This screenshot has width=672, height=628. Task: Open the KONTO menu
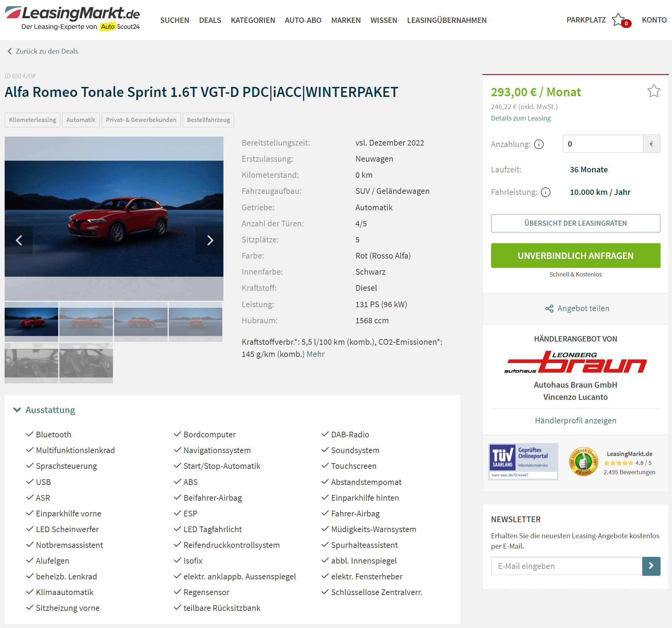coord(654,20)
